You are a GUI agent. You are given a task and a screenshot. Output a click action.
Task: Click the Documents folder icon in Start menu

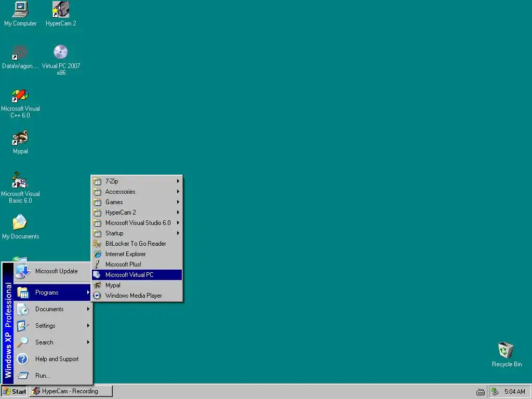(x=23, y=309)
